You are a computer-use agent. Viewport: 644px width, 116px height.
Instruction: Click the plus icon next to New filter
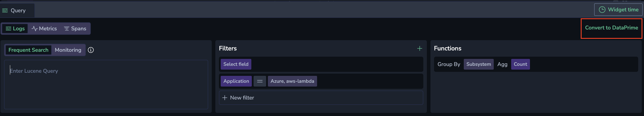pos(225,98)
